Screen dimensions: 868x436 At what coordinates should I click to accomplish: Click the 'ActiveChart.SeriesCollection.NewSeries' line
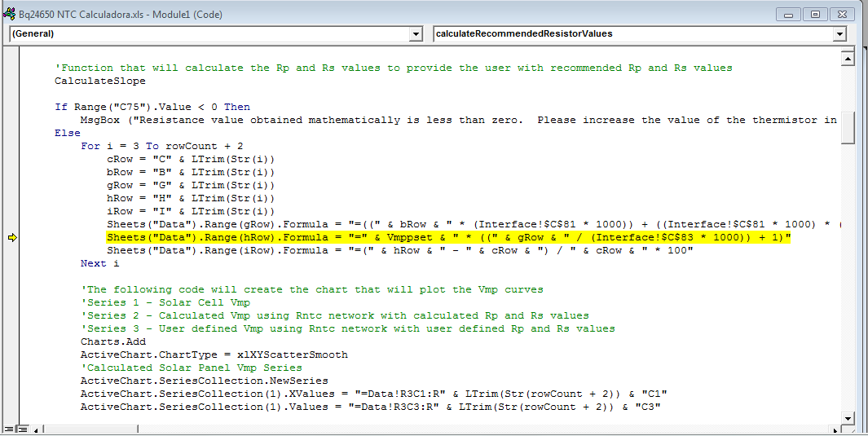pos(205,381)
